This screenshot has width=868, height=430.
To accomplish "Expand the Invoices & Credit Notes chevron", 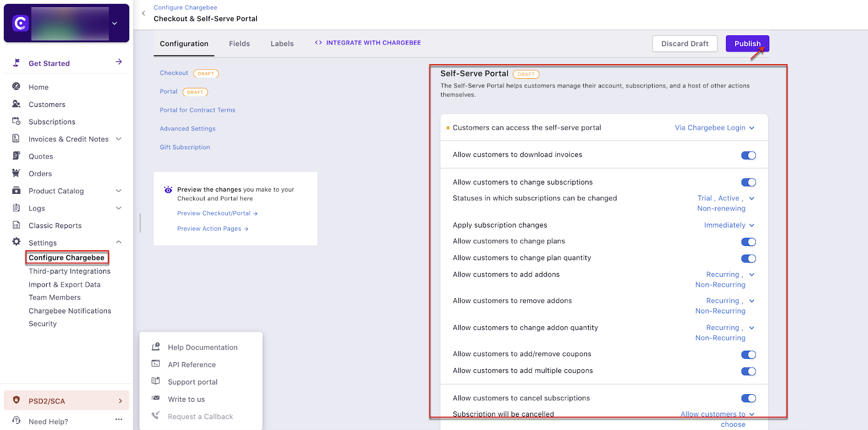I will point(119,139).
